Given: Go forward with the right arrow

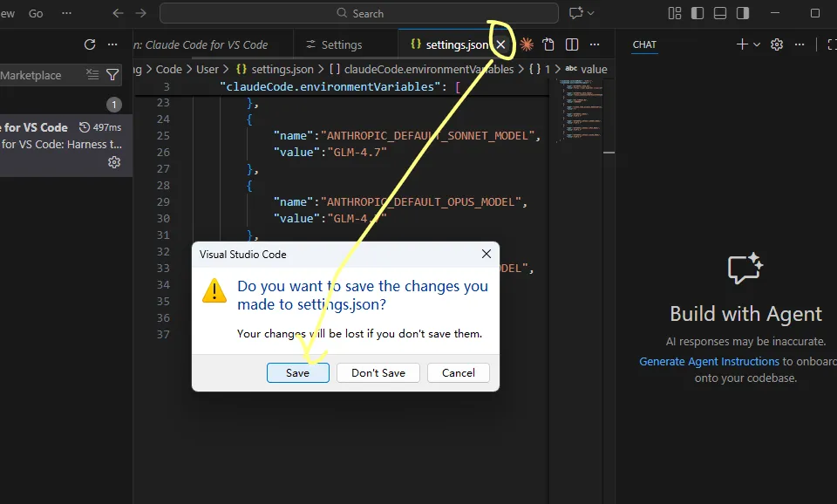Looking at the screenshot, I should (140, 13).
